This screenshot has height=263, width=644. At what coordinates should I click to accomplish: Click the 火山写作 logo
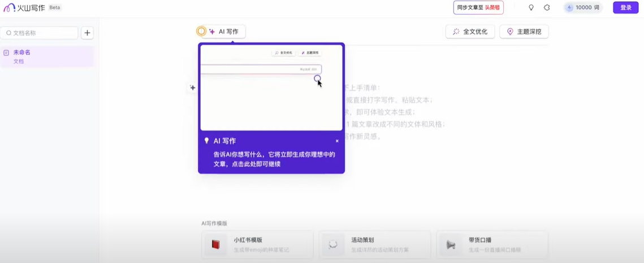(x=24, y=7)
